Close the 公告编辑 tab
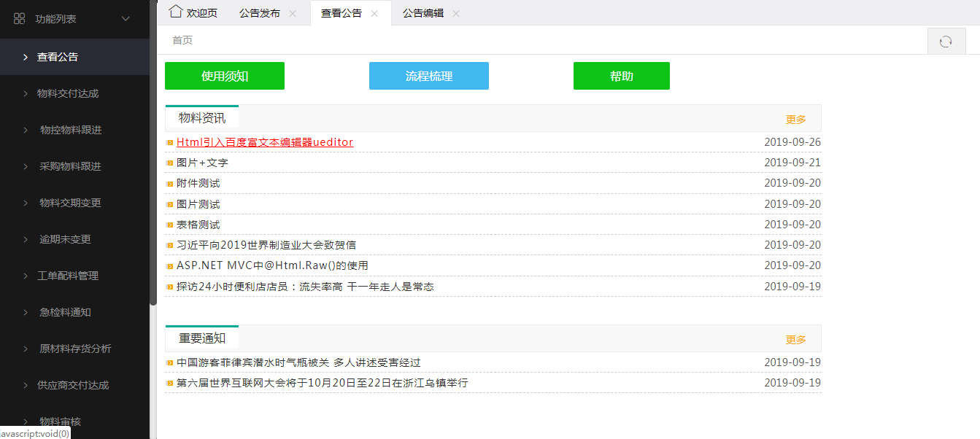980x439 pixels. coord(456,14)
